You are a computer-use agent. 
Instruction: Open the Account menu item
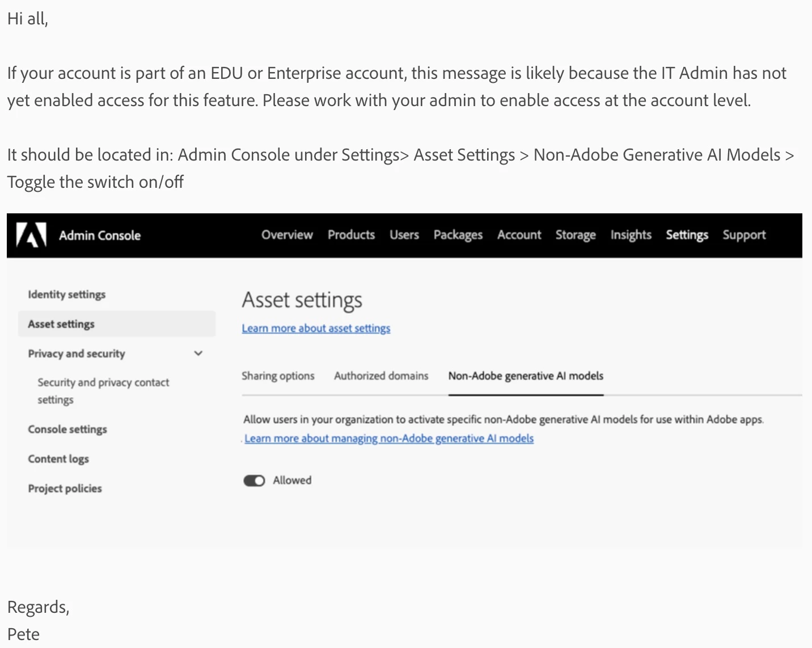(x=519, y=235)
